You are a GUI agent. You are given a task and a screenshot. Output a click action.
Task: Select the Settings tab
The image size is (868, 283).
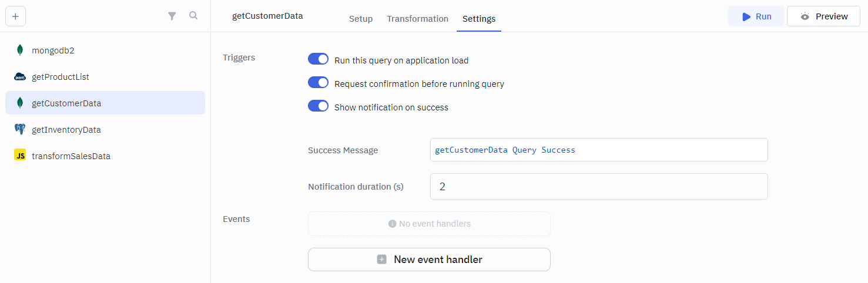click(x=479, y=19)
